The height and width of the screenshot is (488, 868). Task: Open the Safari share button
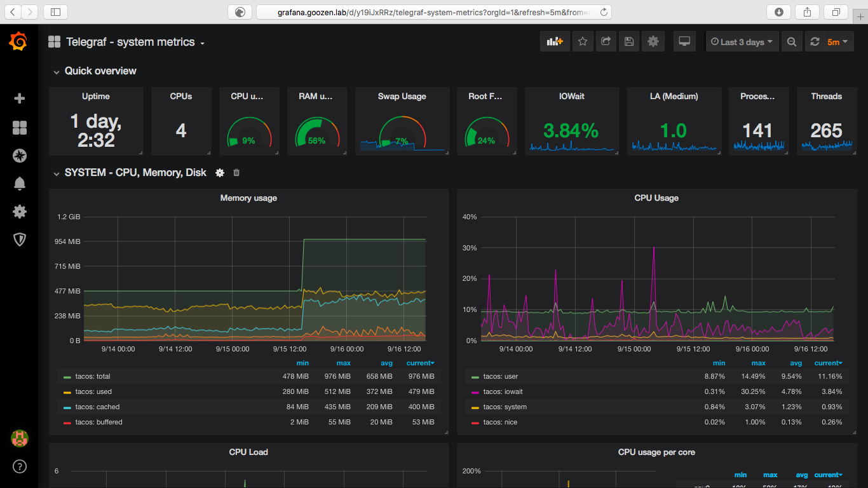808,11
